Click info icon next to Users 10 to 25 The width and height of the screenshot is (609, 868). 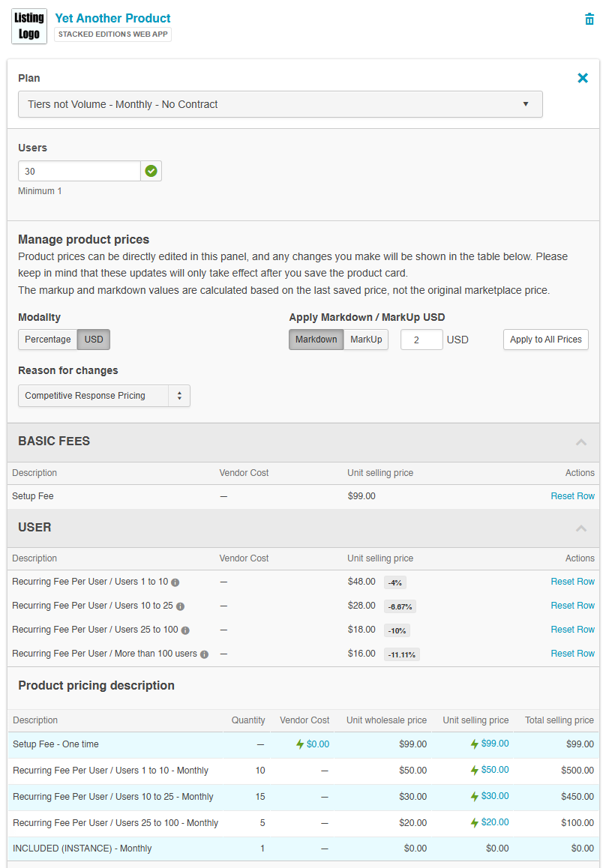click(180, 606)
